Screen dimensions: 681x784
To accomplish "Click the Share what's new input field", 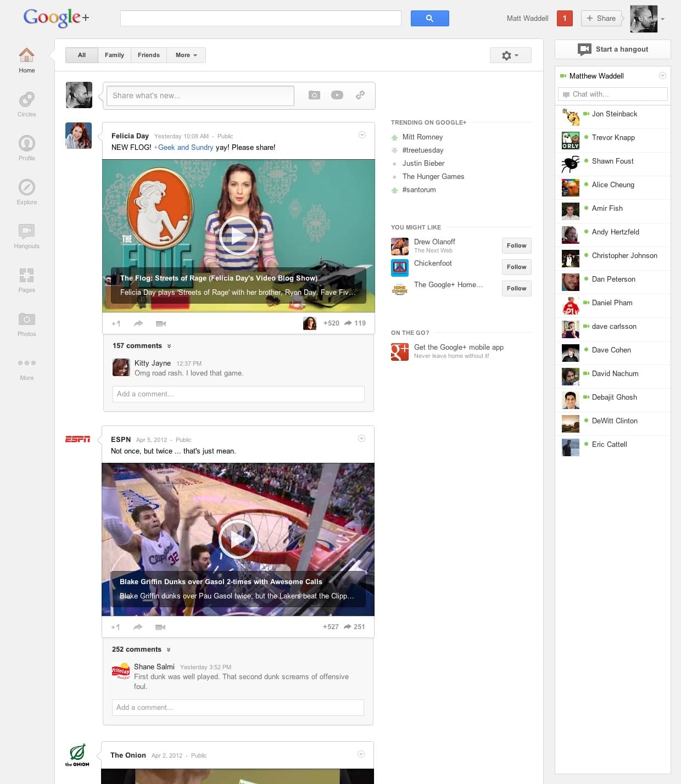I will tap(200, 96).
